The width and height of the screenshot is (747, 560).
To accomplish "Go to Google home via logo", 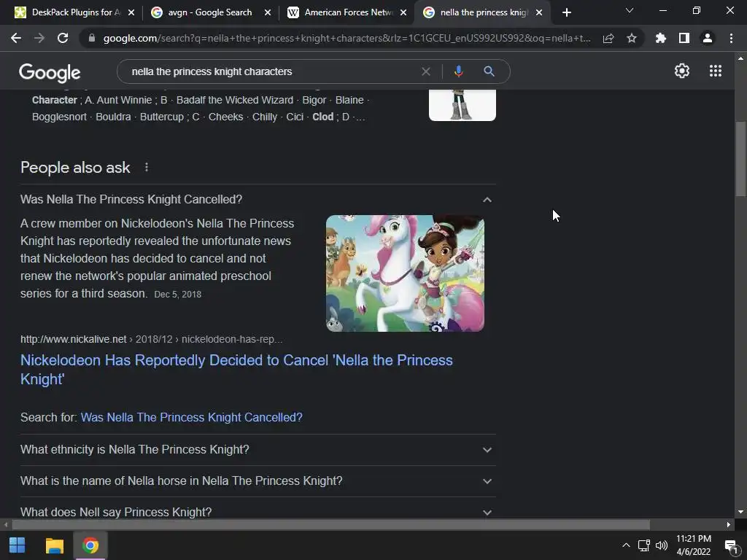I will pyautogui.click(x=50, y=72).
